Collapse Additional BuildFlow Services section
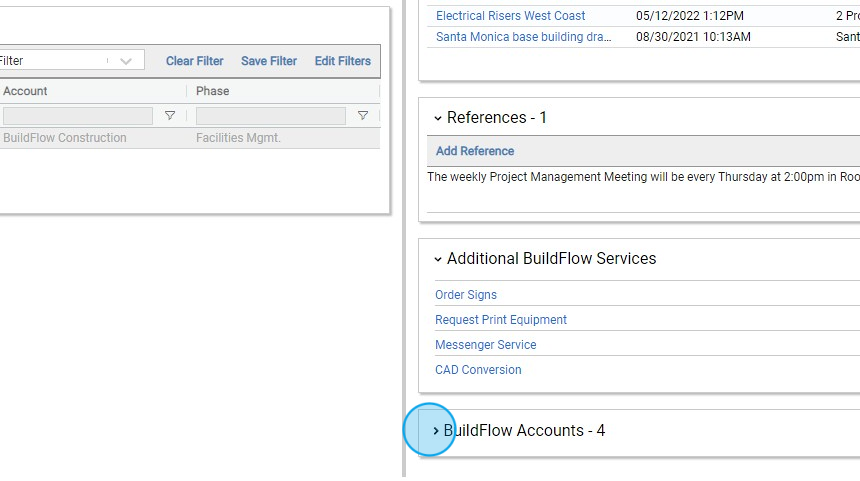This screenshot has width=860, height=481. point(438,259)
